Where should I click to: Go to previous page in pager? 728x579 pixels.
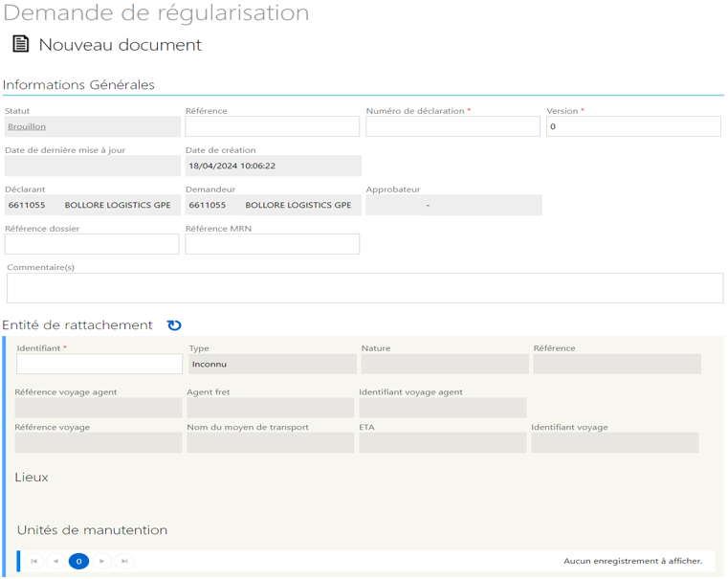pos(55,561)
